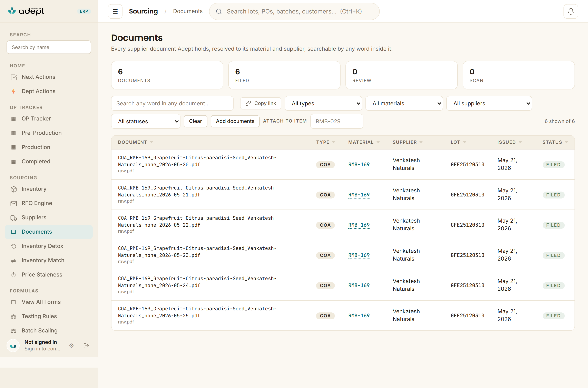
Task: Sort by the STATUS column arrow
Action: (x=567, y=142)
